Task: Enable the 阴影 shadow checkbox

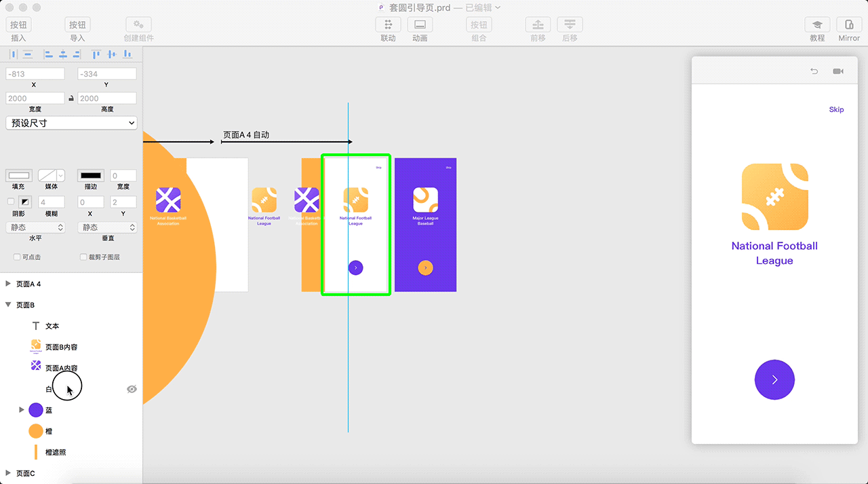Action: click(x=10, y=202)
